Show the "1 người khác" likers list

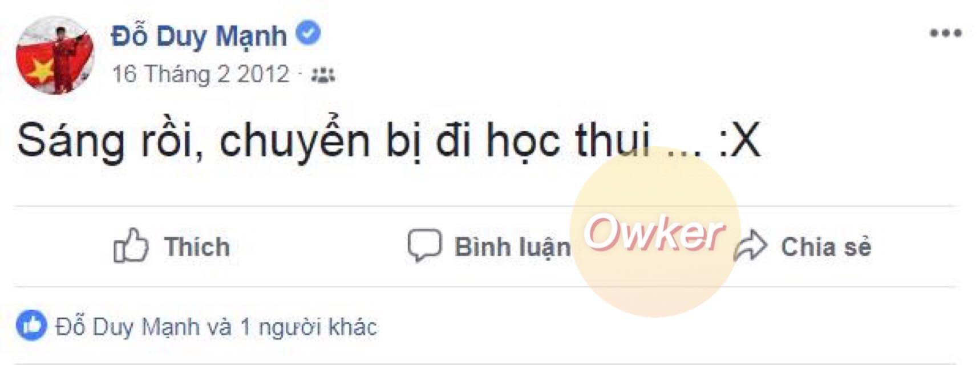[x=309, y=327]
